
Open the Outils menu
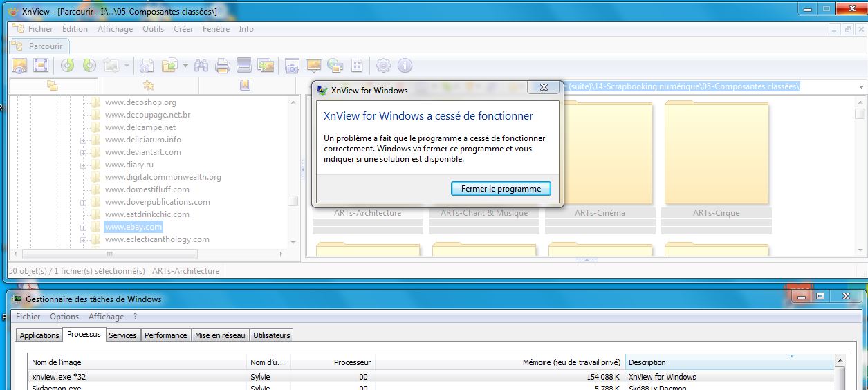click(153, 29)
